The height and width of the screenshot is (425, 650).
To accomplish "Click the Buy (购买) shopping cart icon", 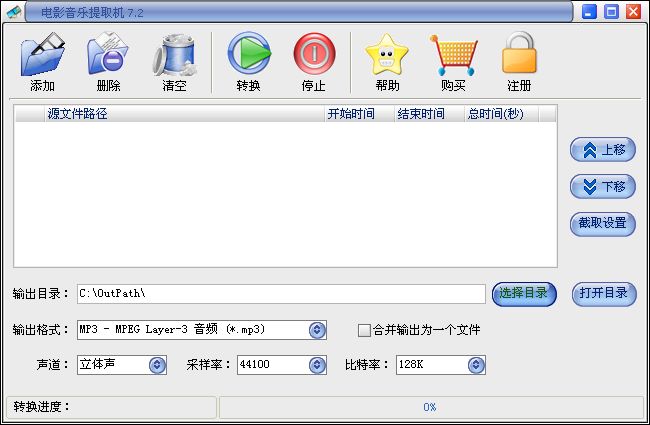I will pyautogui.click(x=452, y=55).
